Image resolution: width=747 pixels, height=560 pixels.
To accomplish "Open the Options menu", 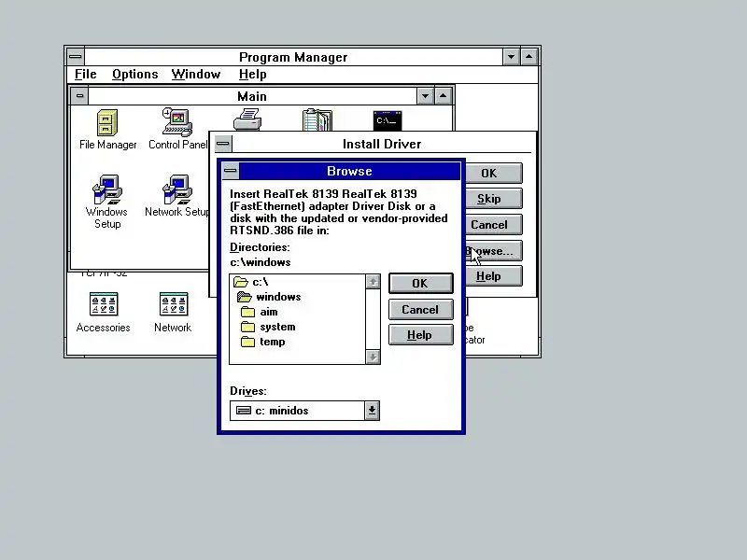I will 134,75.
